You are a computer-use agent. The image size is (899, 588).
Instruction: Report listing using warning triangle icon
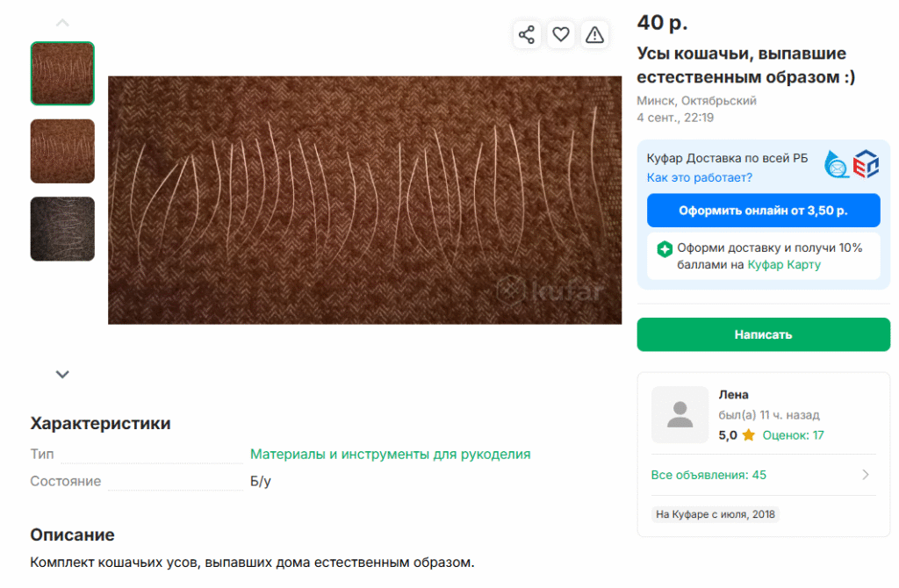pyautogui.click(x=594, y=35)
